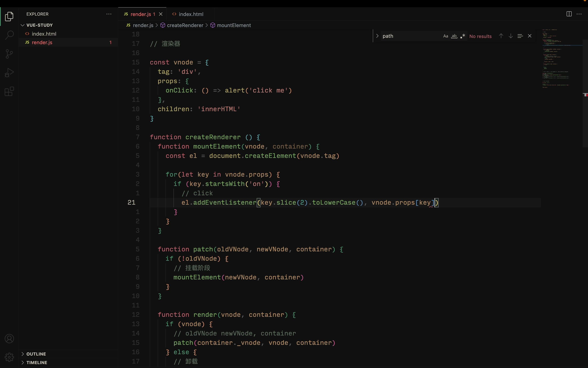Click 'addEventListener' in the highlighted line
The height and width of the screenshot is (368, 588).
(225, 202)
